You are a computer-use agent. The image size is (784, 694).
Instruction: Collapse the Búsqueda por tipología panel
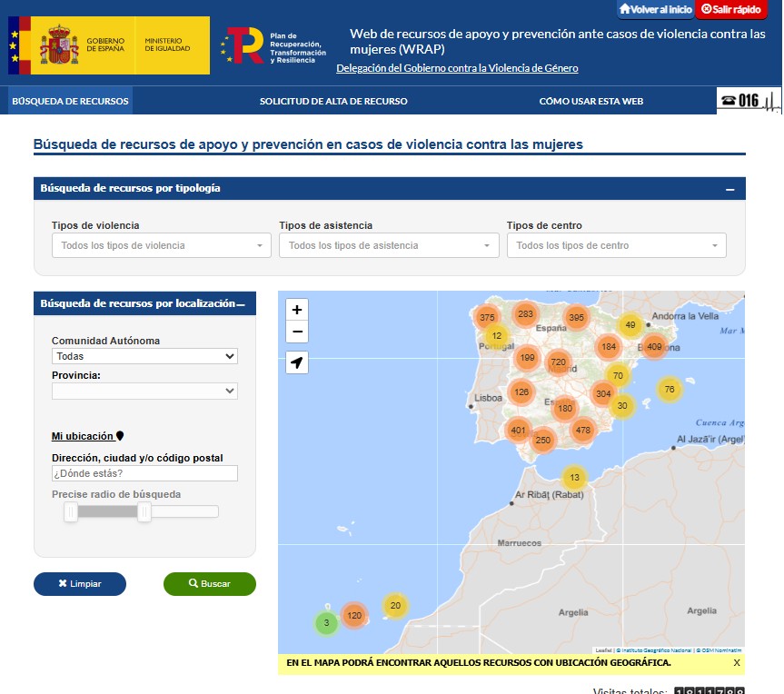[729, 189]
